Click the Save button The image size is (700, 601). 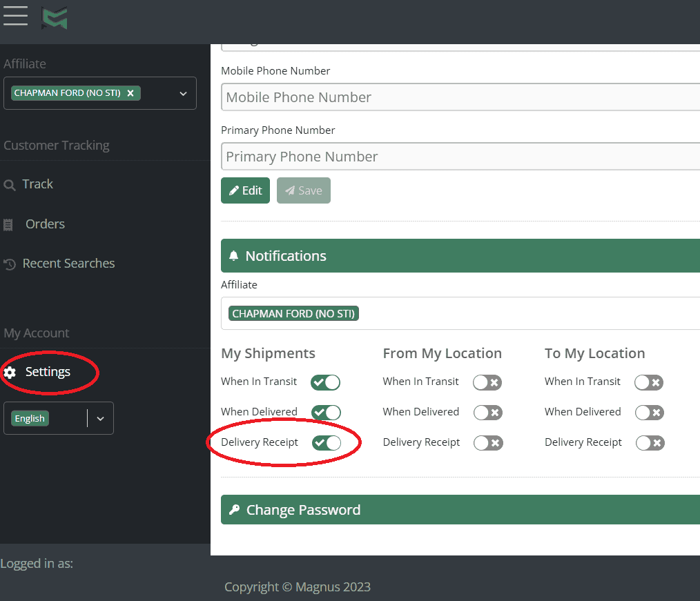click(x=304, y=190)
